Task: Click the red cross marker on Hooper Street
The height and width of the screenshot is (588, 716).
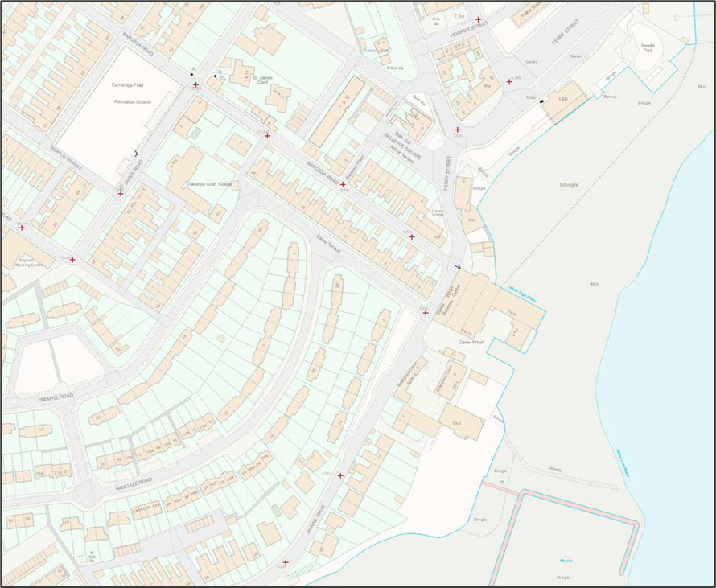Action: click(479, 19)
